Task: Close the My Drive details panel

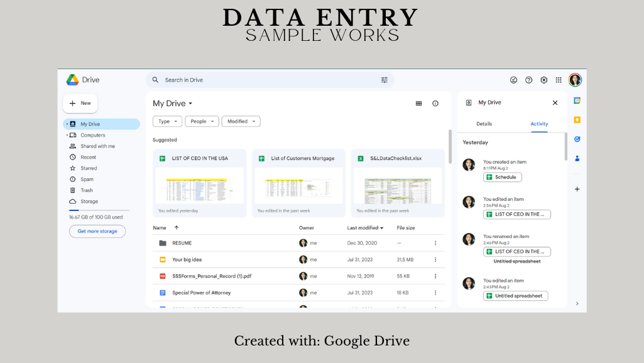Action: [555, 102]
